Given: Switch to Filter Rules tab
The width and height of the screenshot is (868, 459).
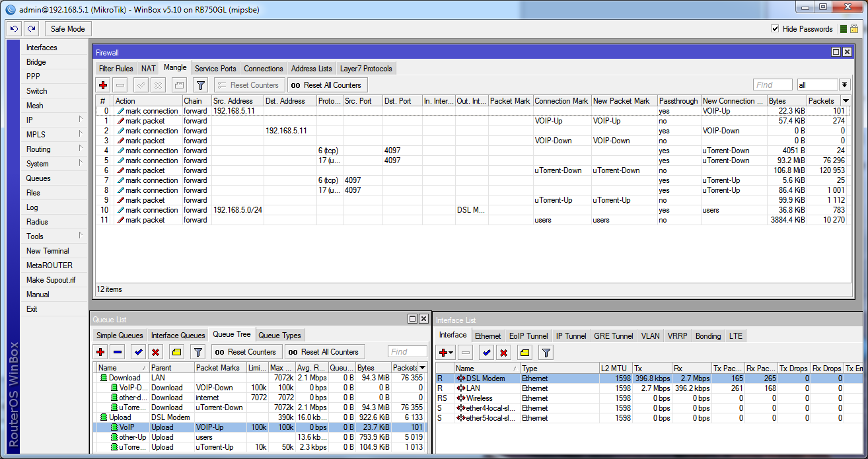Looking at the screenshot, I should click(116, 69).
